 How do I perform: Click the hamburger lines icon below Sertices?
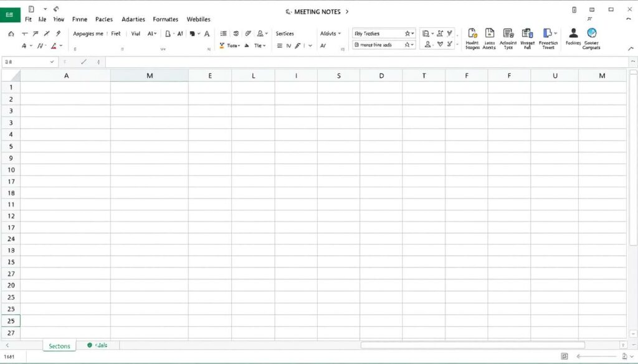[x=280, y=45]
